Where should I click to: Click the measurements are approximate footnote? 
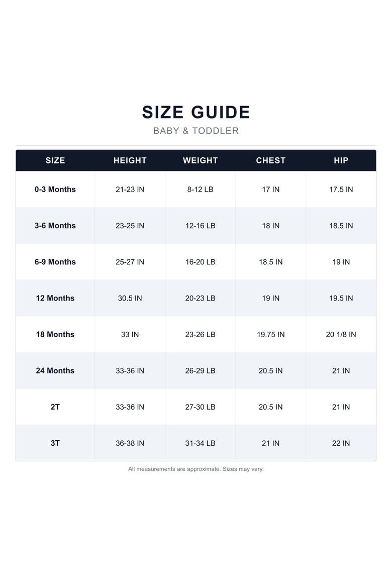196,469
